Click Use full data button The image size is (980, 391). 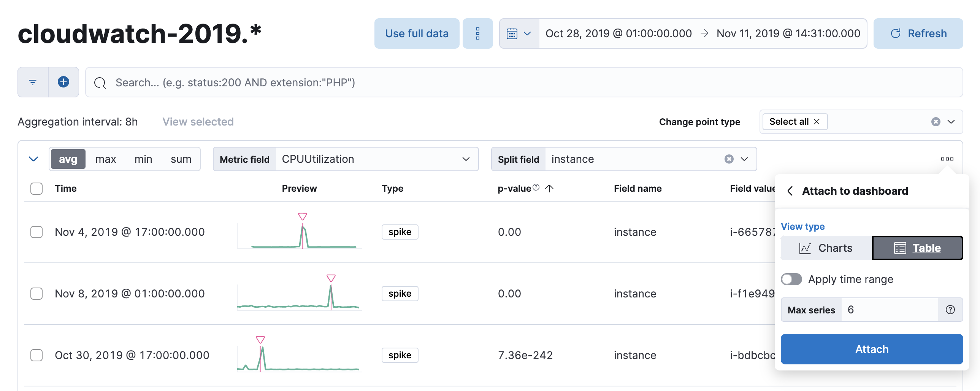coord(417,33)
